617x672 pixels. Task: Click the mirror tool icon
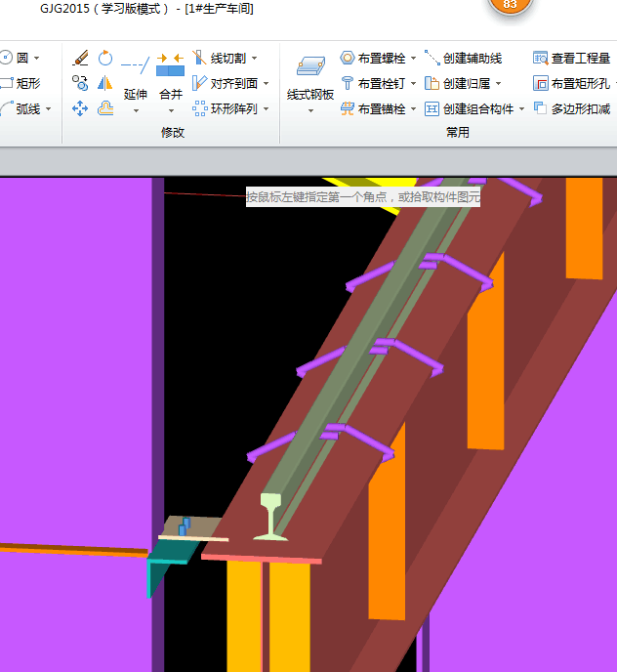coord(105,83)
